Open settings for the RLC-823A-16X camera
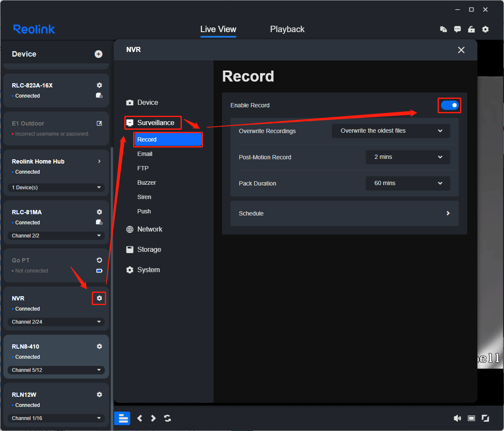This screenshot has width=504, height=431. [x=99, y=85]
